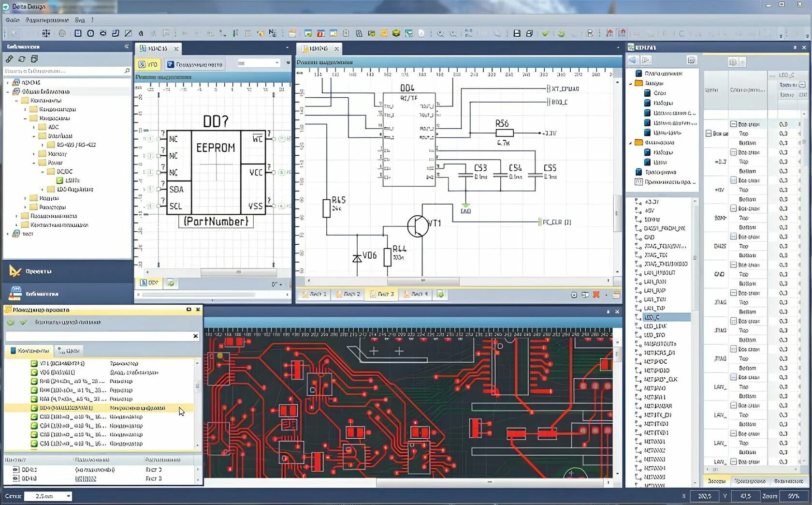Click the left sidebar button with the orange compass icon
The height and width of the screenshot is (505, 812).
pos(68,271)
